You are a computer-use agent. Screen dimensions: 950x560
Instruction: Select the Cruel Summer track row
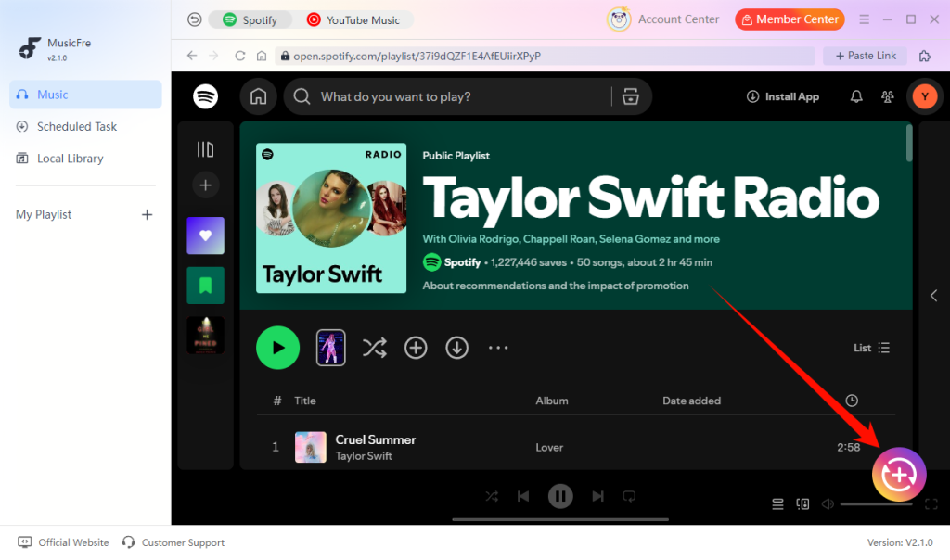tap(575, 448)
